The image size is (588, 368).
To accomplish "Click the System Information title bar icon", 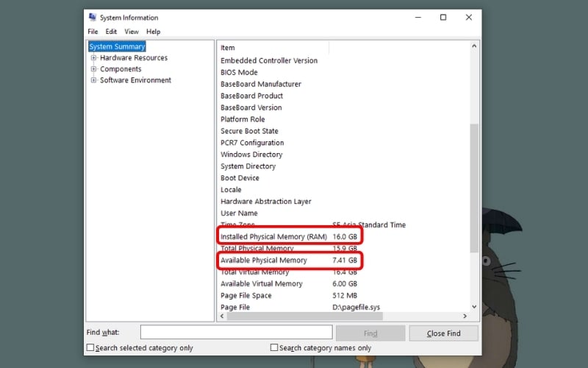I will point(93,17).
